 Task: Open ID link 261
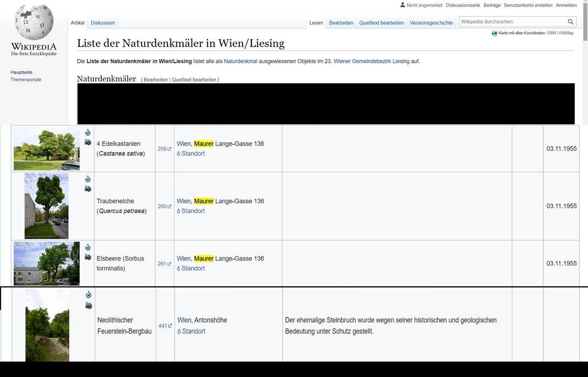[164, 264]
